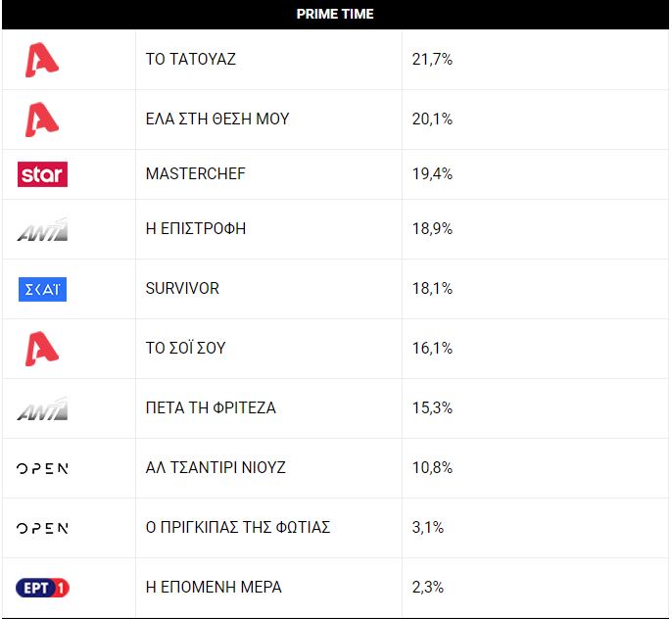Select the Star channel logo
This screenshot has width=672, height=619.
tap(42, 174)
